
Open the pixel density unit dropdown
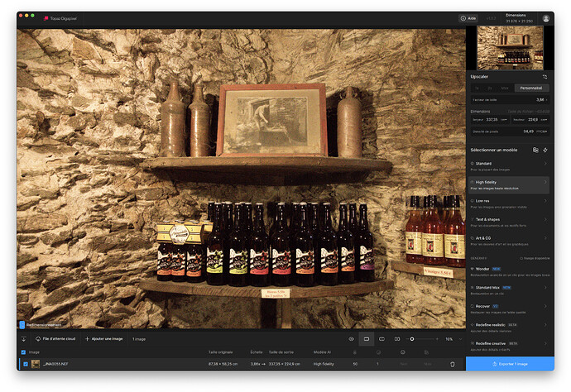(x=541, y=131)
